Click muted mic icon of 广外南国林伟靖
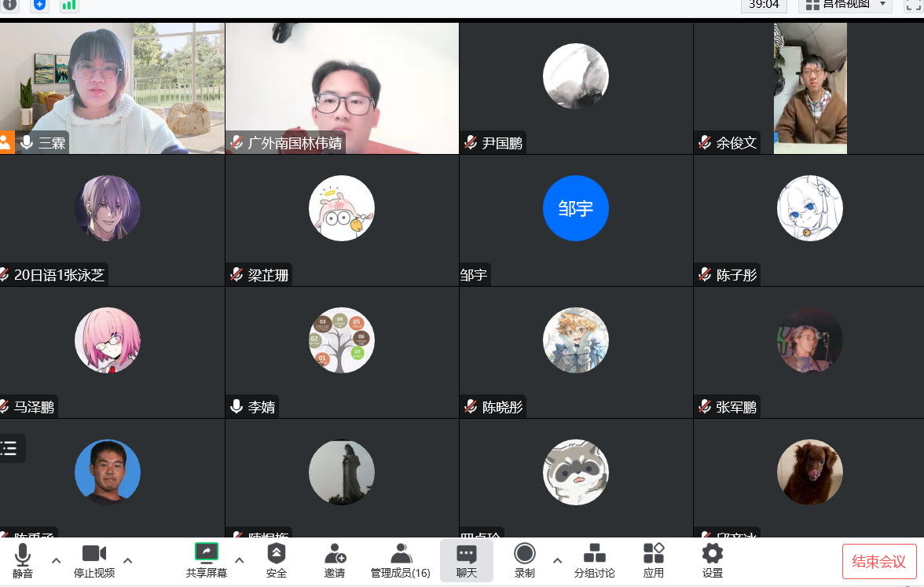Image resolution: width=924 pixels, height=587 pixels. (237, 143)
